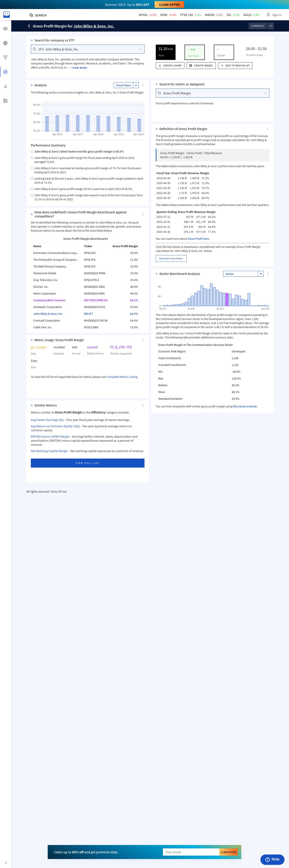
Task: Select the median 70.7% summary bullet
Action: tap(32, 168)
